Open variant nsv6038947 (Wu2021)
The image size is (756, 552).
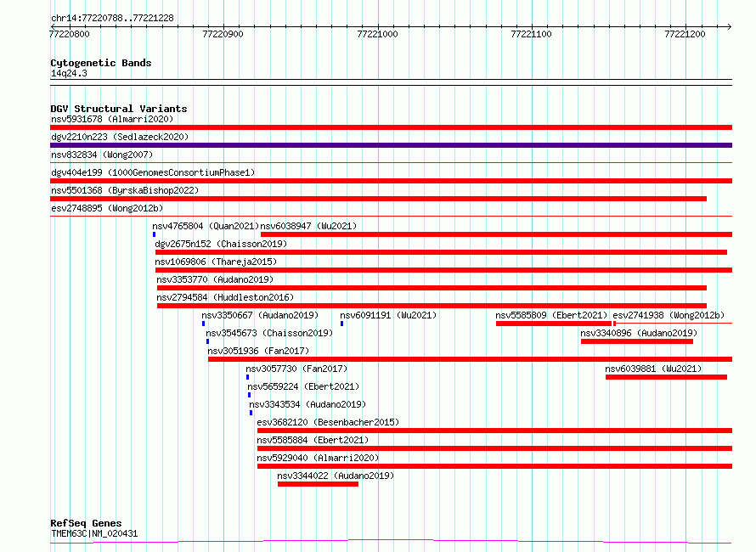308,226
